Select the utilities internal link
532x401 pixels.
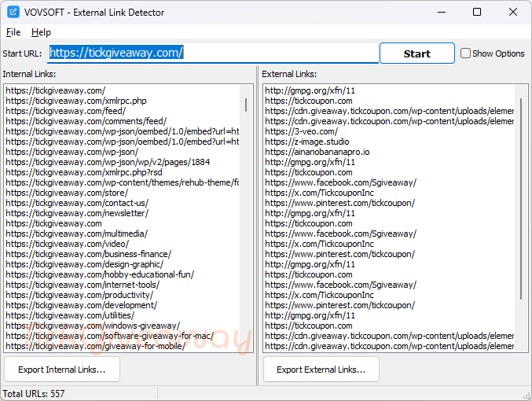tap(122, 315)
